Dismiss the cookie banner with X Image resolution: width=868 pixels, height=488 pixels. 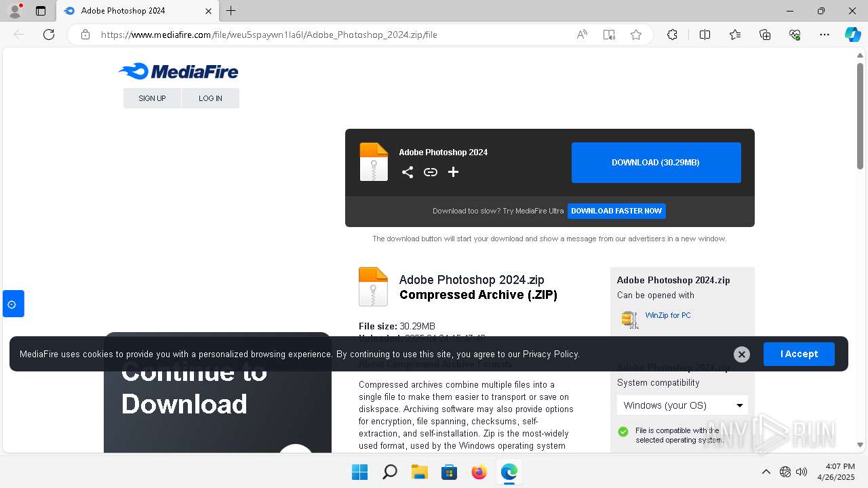coord(742,354)
